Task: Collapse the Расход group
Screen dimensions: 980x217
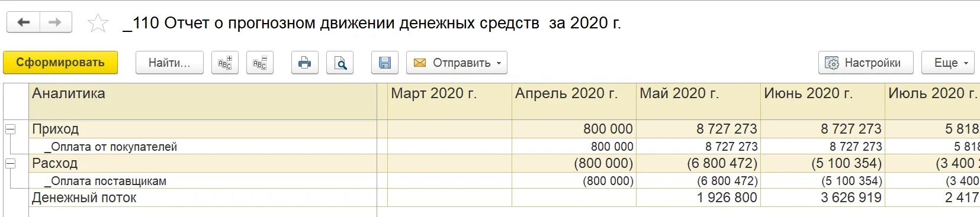Action: (11, 163)
